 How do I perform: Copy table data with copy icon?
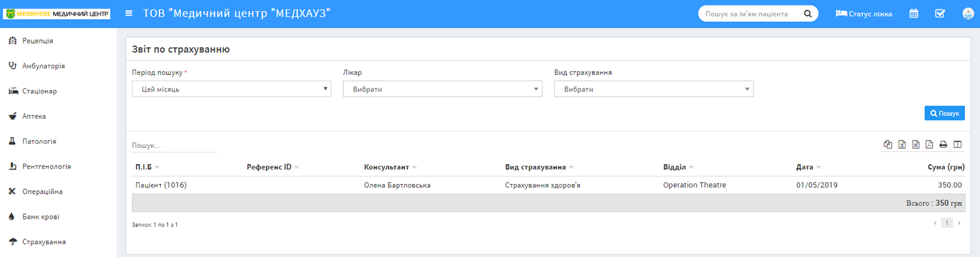click(887, 145)
